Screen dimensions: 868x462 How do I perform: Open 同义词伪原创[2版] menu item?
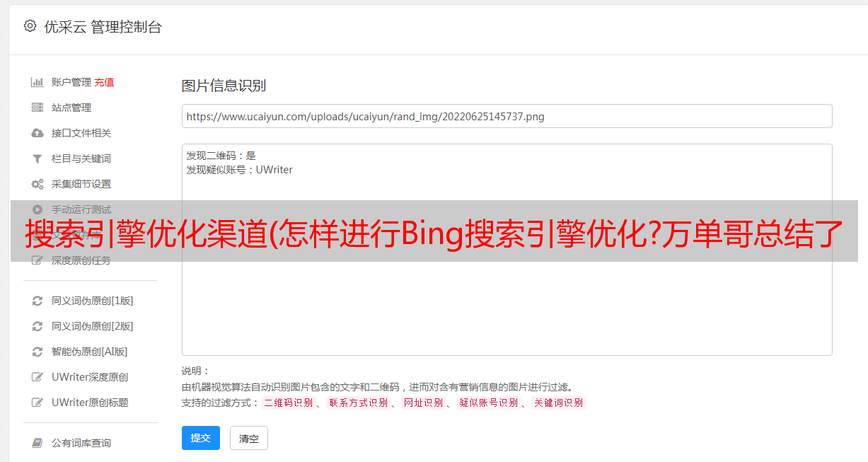click(92, 326)
